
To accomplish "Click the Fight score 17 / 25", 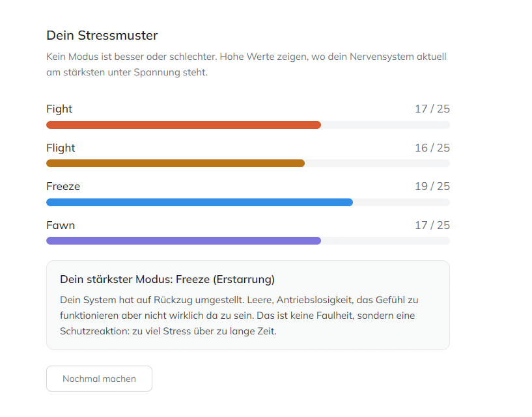I will pyautogui.click(x=432, y=109).
